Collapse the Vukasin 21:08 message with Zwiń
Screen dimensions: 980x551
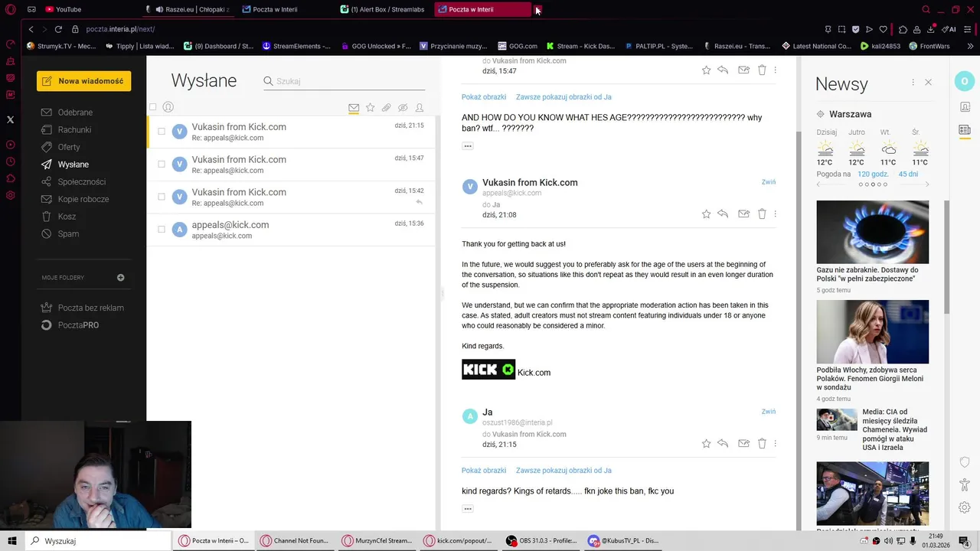click(x=769, y=182)
